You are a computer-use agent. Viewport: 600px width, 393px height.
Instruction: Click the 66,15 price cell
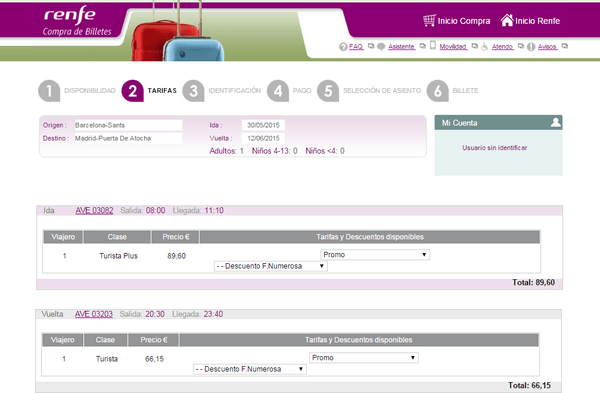(x=154, y=359)
